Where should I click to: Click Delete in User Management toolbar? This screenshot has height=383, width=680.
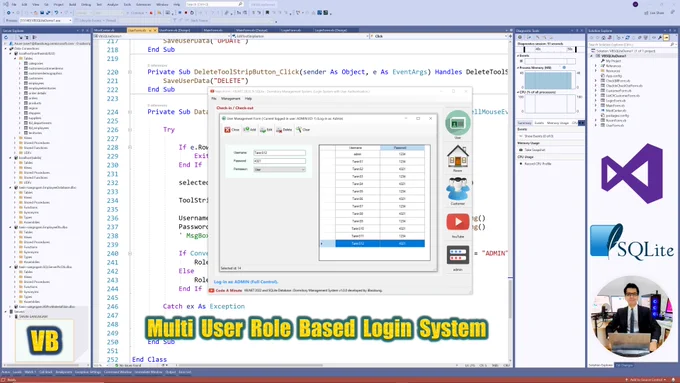point(284,130)
